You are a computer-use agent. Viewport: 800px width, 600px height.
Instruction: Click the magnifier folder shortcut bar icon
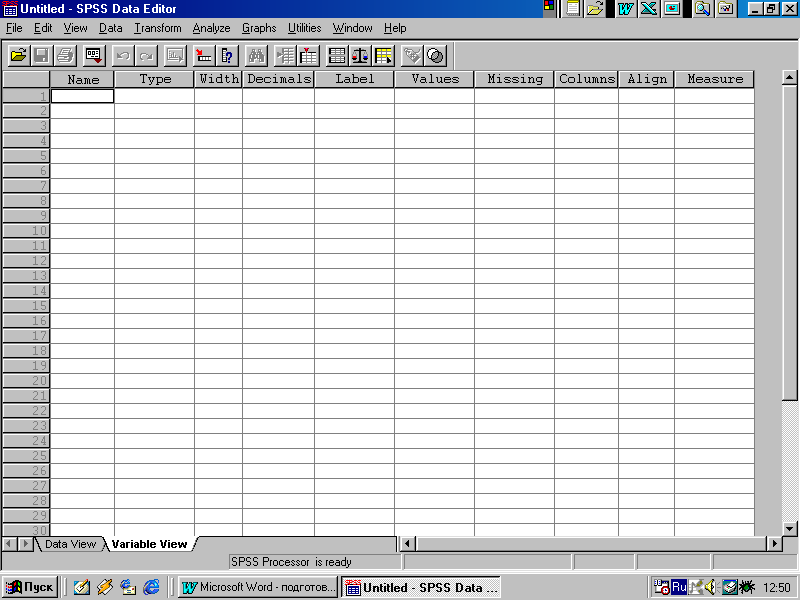(703, 9)
